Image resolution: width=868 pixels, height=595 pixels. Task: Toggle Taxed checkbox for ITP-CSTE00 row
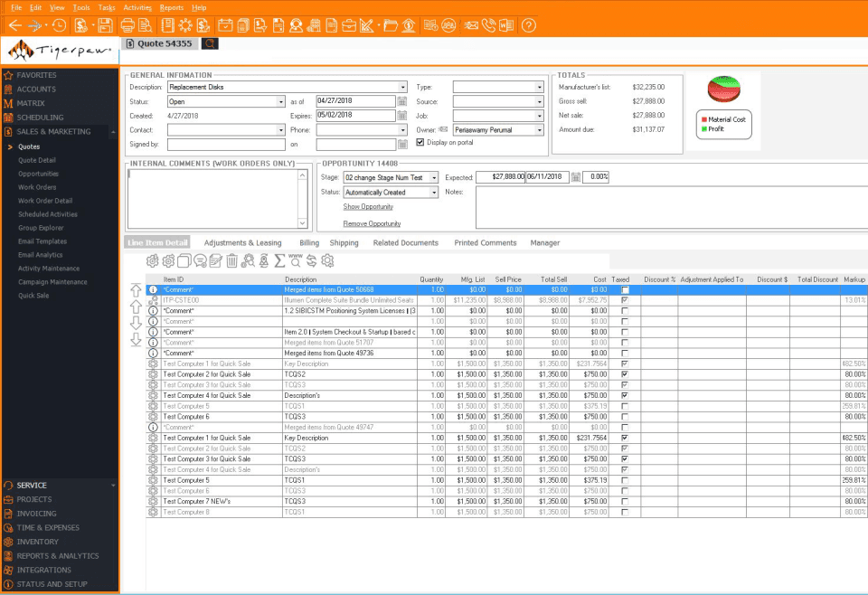[x=625, y=300]
